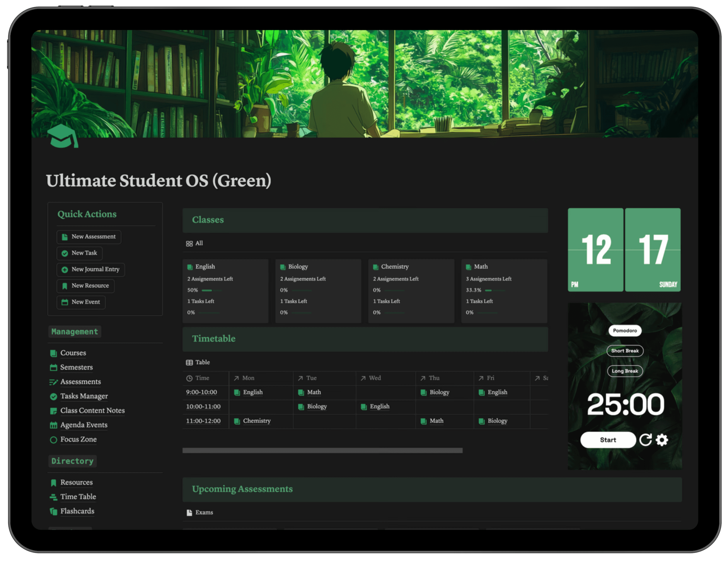728x561 pixels.
Task: Open the Table view selector in Timetable
Action: [x=198, y=362]
